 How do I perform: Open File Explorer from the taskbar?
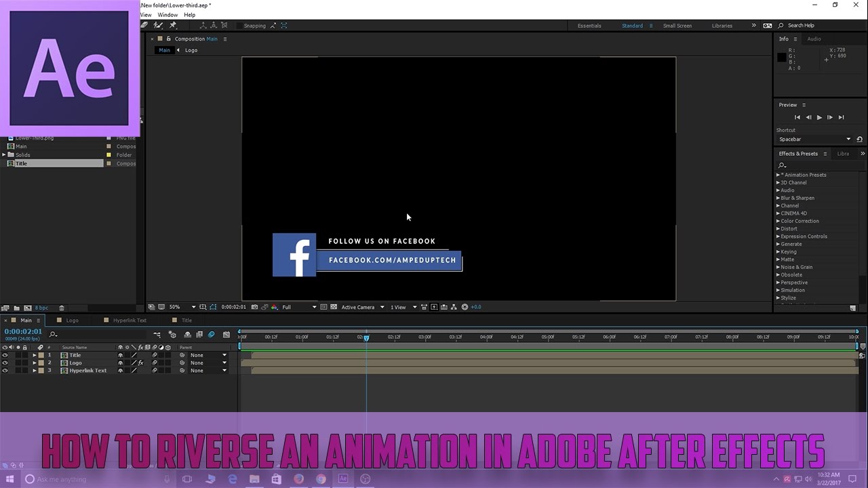(254, 479)
